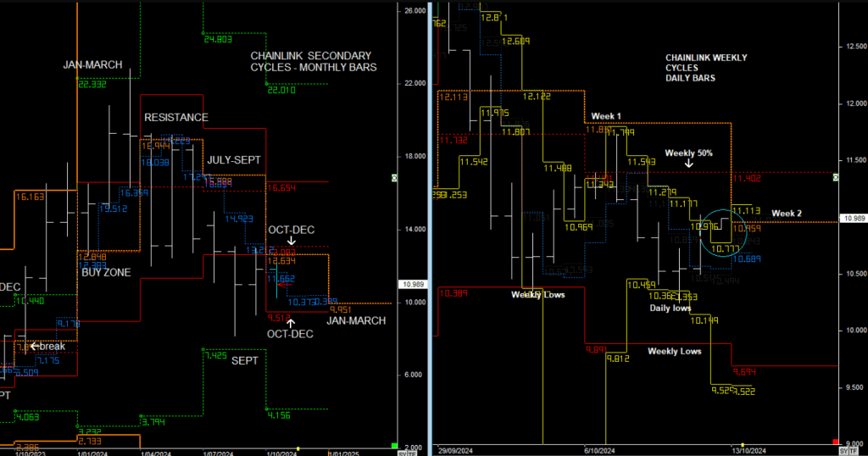This screenshot has height=456, width=868.
Task: Click the Weekly 50% annotation
Action: (688, 153)
